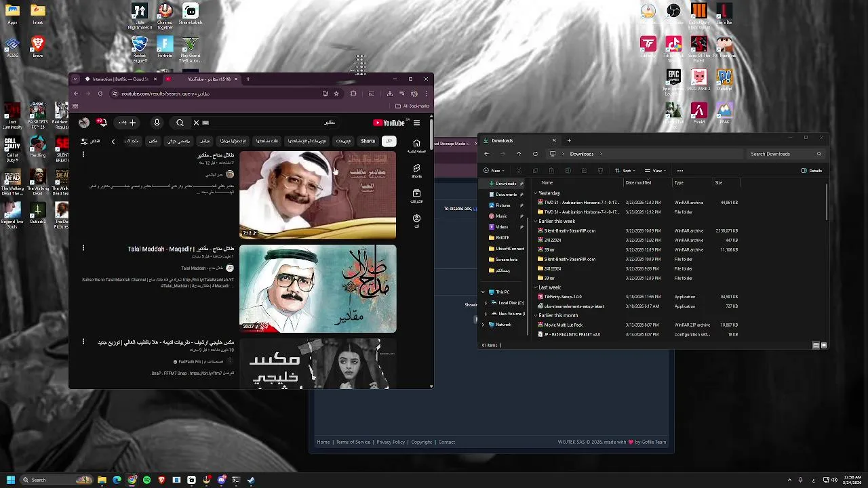Open the Talal Maddah - Maqadir video thumbnail
The height and width of the screenshot is (488, 868).
click(x=317, y=289)
